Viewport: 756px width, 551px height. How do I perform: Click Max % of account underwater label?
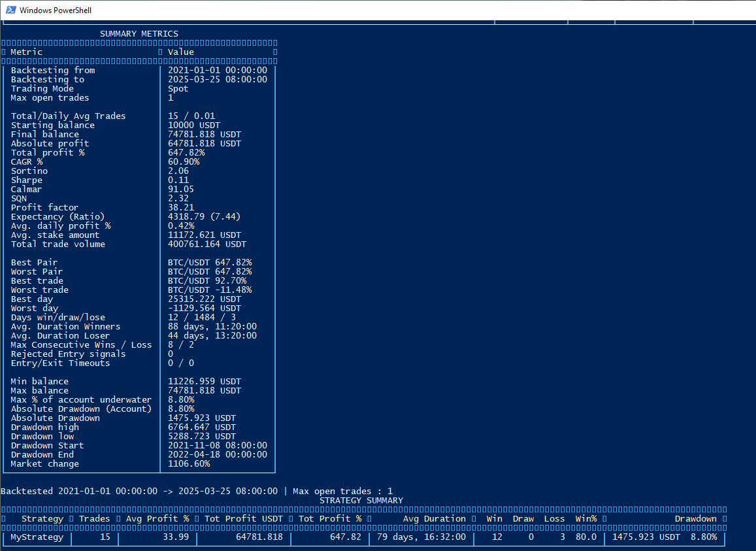tap(81, 401)
